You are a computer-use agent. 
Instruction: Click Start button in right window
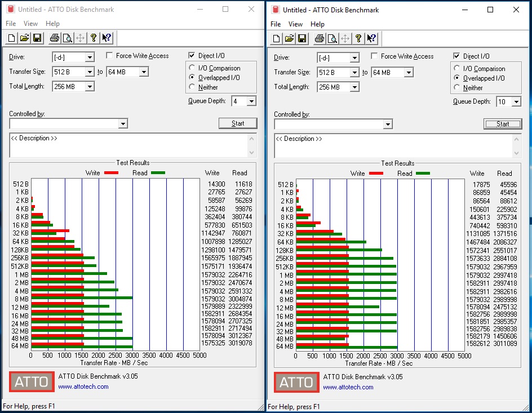(503, 124)
